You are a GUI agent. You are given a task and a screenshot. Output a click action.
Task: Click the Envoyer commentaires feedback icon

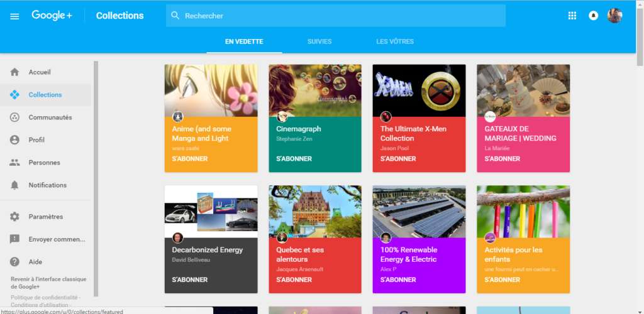14,239
